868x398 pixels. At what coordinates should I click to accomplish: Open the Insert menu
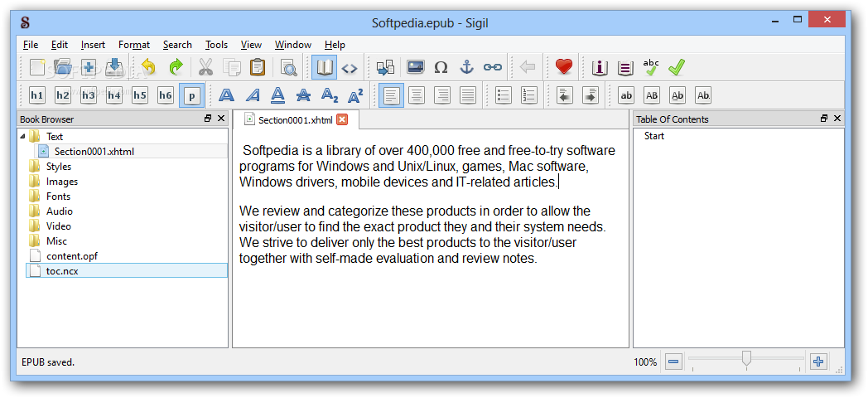pyautogui.click(x=93, y=45)
